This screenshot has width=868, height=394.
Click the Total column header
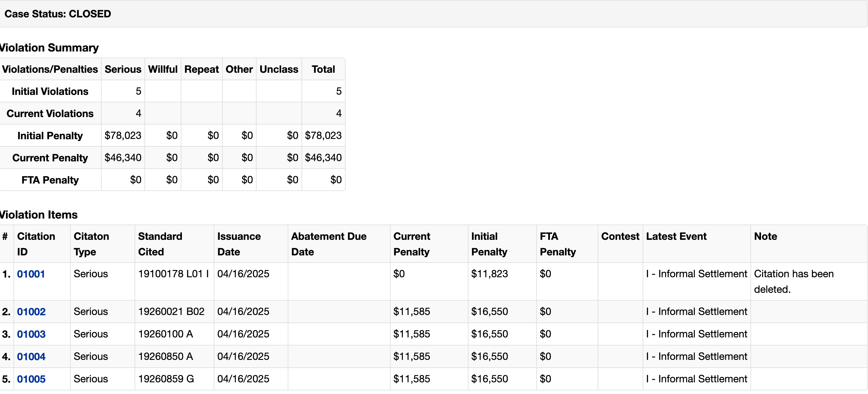coord(323,69)
